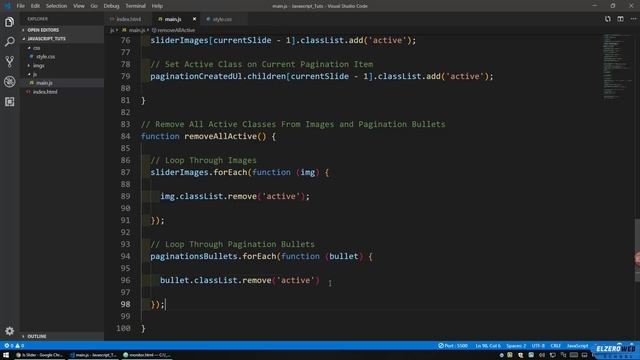This screenshot has height=360, width=640.
Task: Expand the Outline section
Action: 62,336
